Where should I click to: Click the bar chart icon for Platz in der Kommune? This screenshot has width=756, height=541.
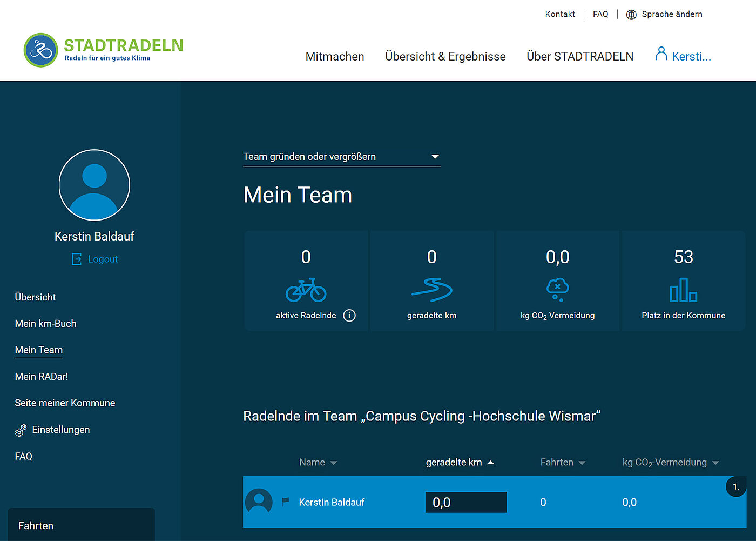point(684,290)
